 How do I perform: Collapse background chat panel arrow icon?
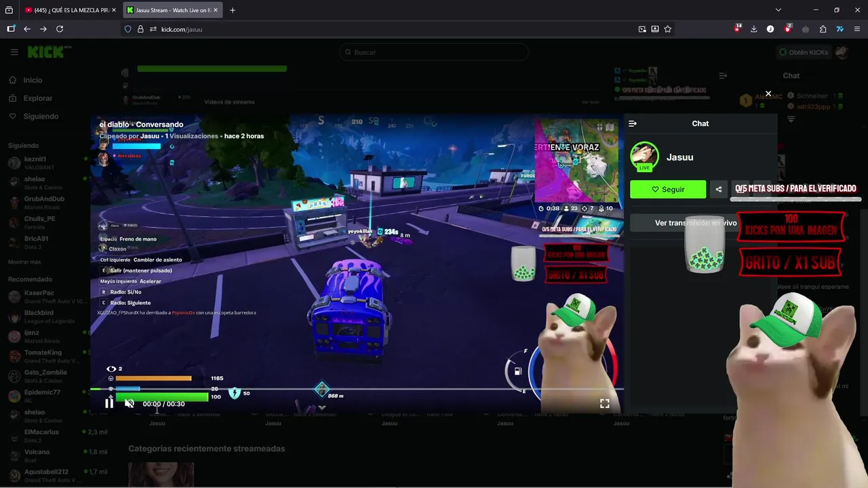723,76
